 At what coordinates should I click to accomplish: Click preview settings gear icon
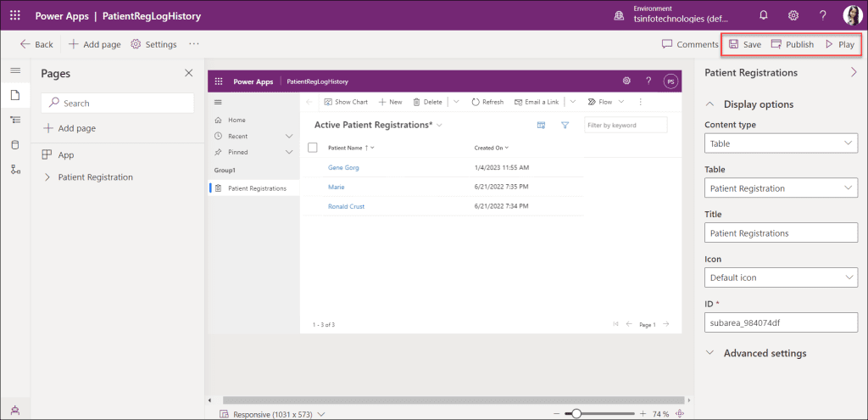tap(626, 81)
